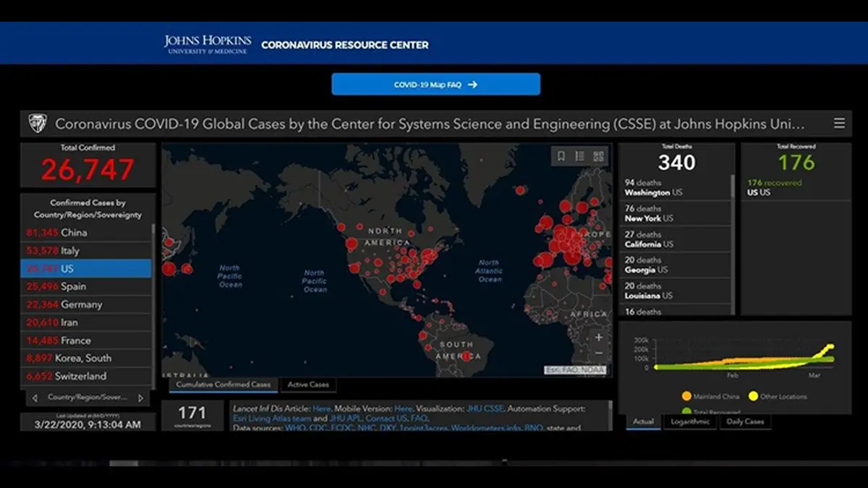
Task: Click the right arrow under country list
Action: 140,398
